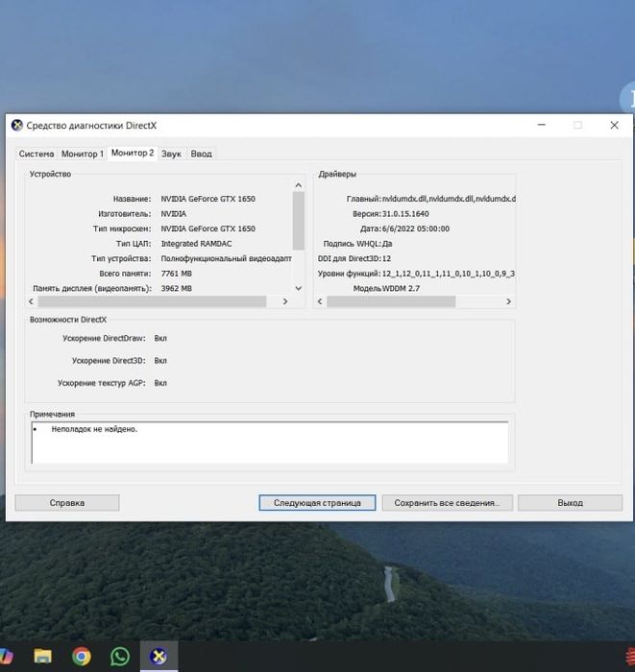Click the name value in the Тип микросхем row
The width and height of the screenshot is (635, 672).
(x=208, y=228)
